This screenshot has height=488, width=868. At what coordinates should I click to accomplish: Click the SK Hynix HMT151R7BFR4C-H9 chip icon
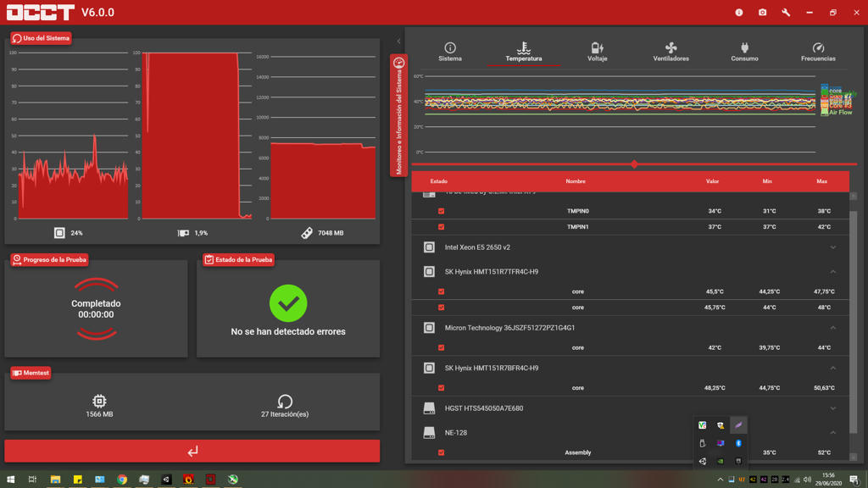point(429,368)
